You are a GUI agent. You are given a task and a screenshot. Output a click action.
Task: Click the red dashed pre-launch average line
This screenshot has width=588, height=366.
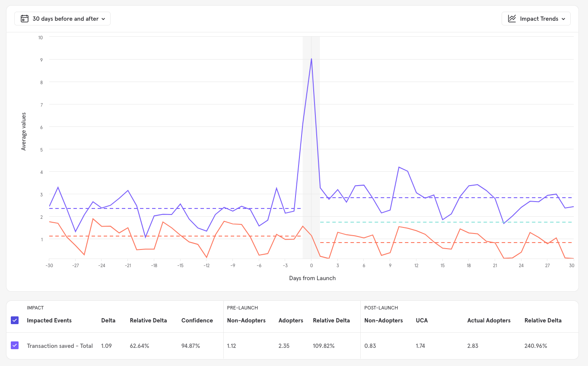click(x=175, y=236)
